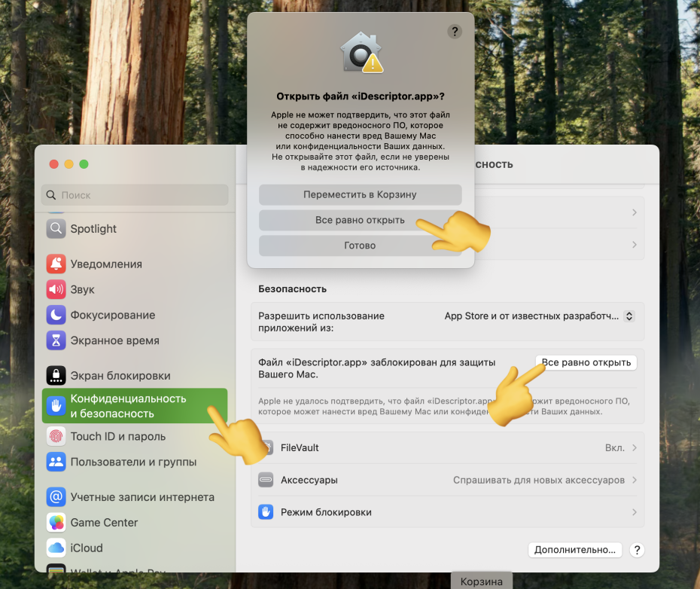700x589 pixels.
Task: Open Touch ID и пароль settings
Action: pyautogui.click(x=135, y=436)
